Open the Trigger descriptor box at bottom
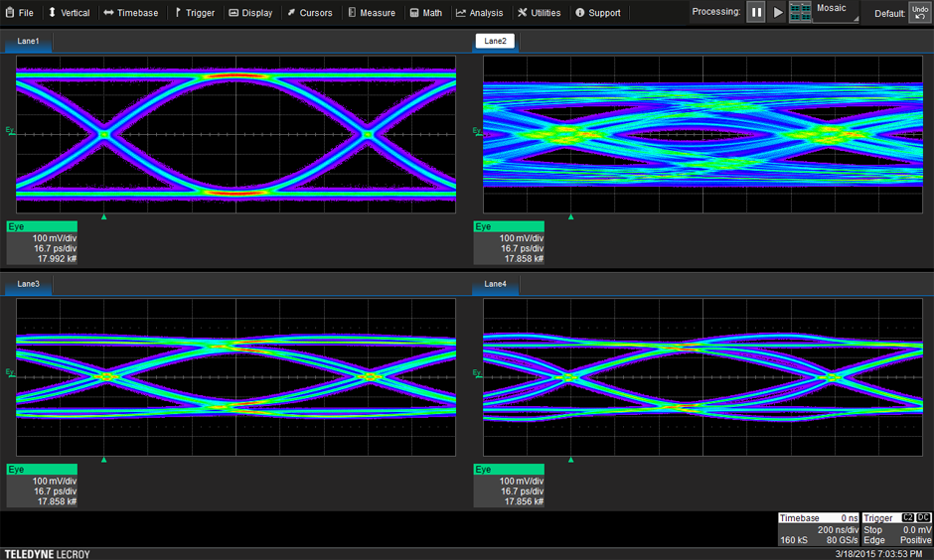This screenshot has width=934, height=560. point(896,529)
